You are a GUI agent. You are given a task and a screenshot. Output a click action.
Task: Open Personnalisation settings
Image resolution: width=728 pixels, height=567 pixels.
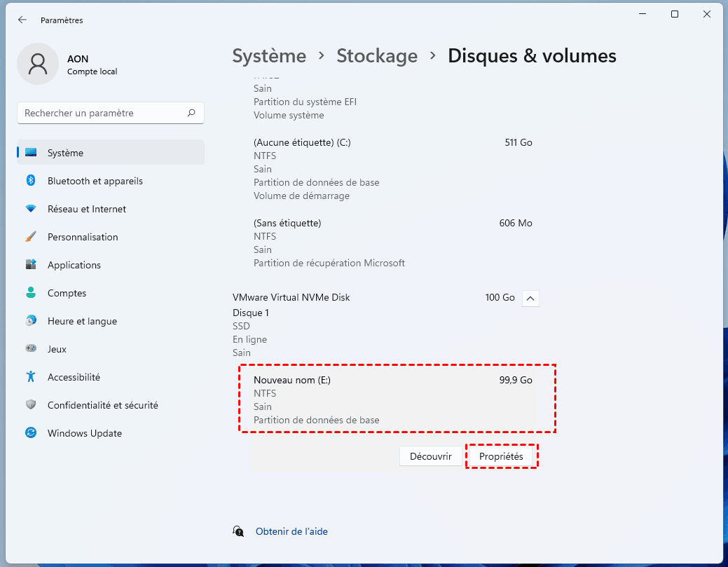click(x=83, y=237)
